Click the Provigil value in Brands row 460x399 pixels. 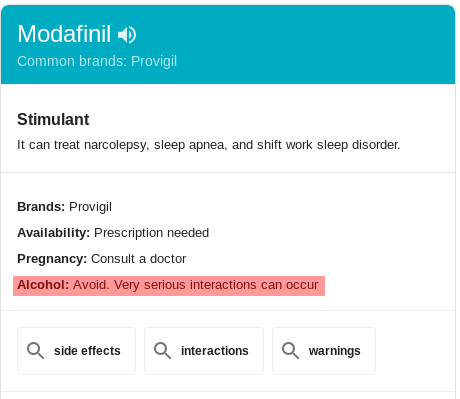[90, 207]
